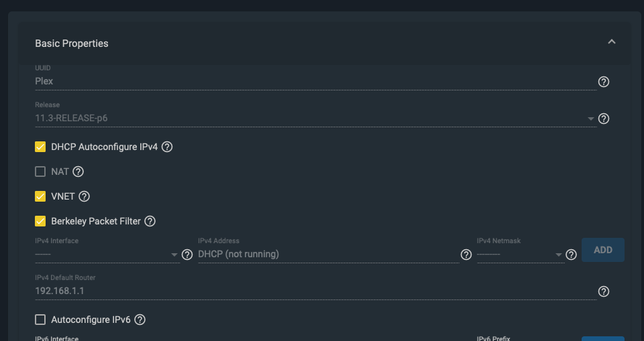The height and width of the screenshot is (341, 644).
Task: Open help for the UUID field
Action: [x=603, y=82]
